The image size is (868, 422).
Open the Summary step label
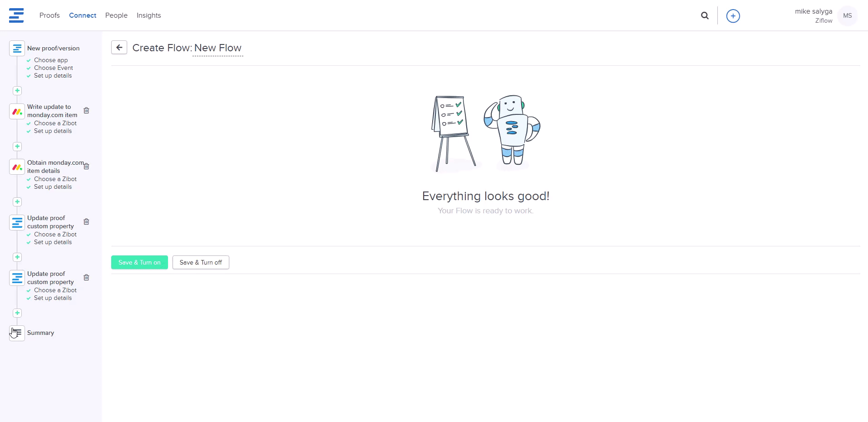point(40,333)
